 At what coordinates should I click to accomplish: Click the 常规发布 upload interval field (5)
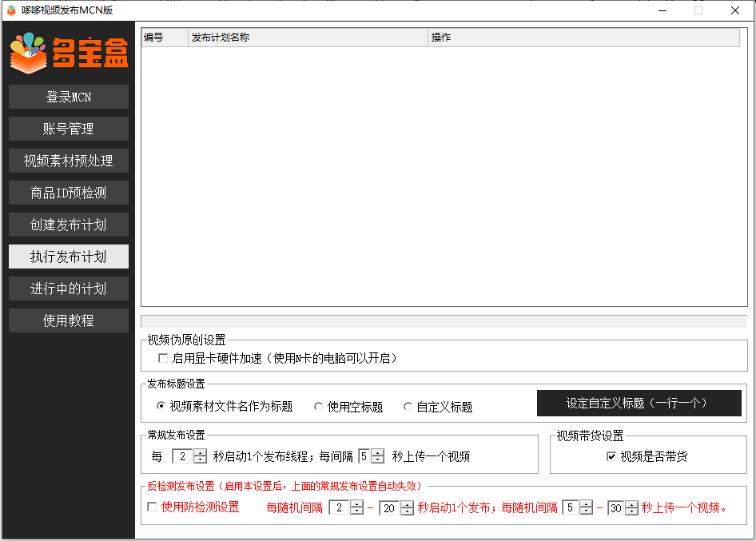[364, 456]
